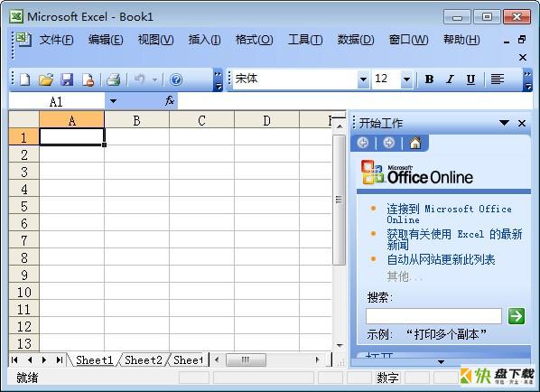Minimize the workbook window inside Excel
Screen dimensions: 540x392
pyautogui.click(x=507, y=42)
